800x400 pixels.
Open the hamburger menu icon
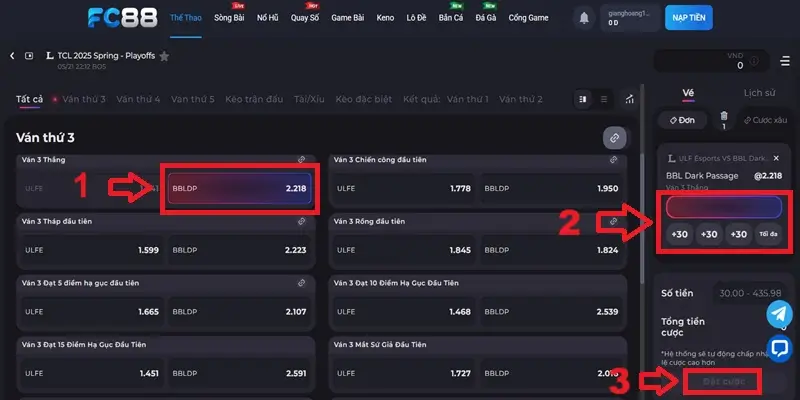coord(785,61)
